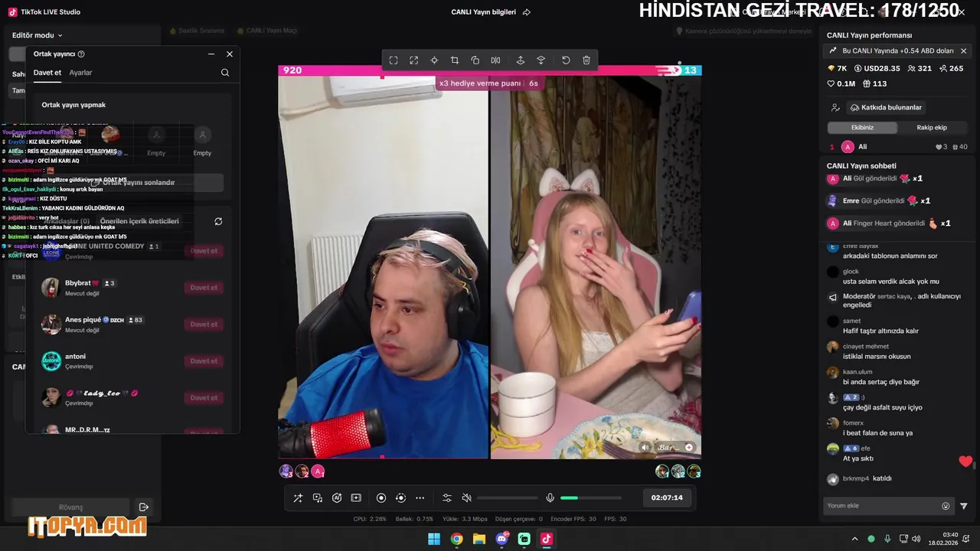980x551 pixels.
Task: Click the replay clip circular icon
Action: [x=400, y=498]
